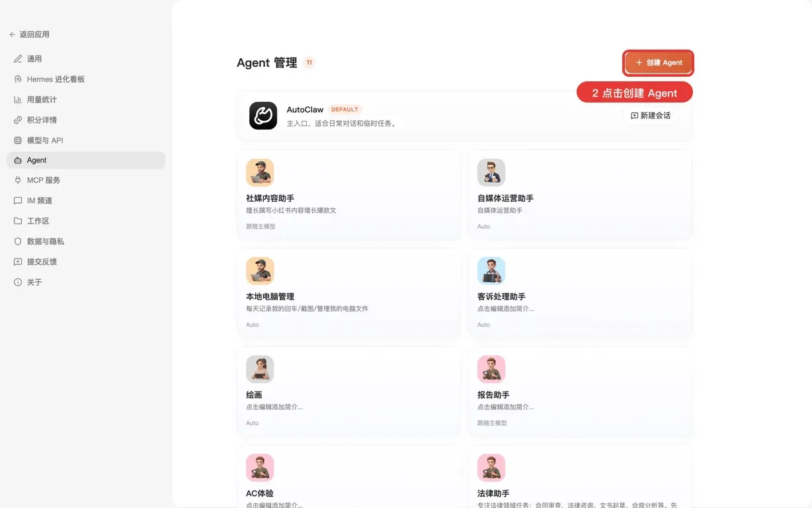Viewport: 812px width, 508px height.
Task: Open MCP 服务 settings
Action: click(86, 180)
